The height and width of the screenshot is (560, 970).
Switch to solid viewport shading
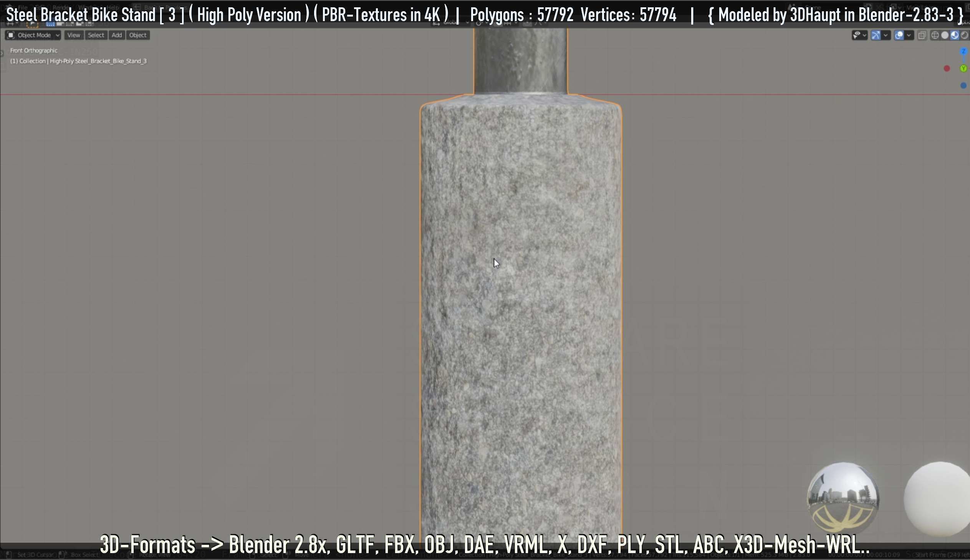tap(945, 35)
